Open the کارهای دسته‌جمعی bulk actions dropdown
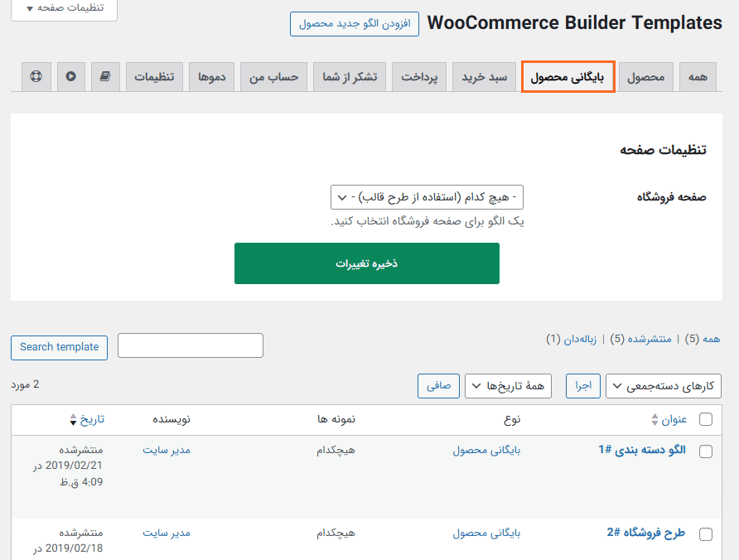The height and width of the screenshot is (560, 739). point(663,386)
